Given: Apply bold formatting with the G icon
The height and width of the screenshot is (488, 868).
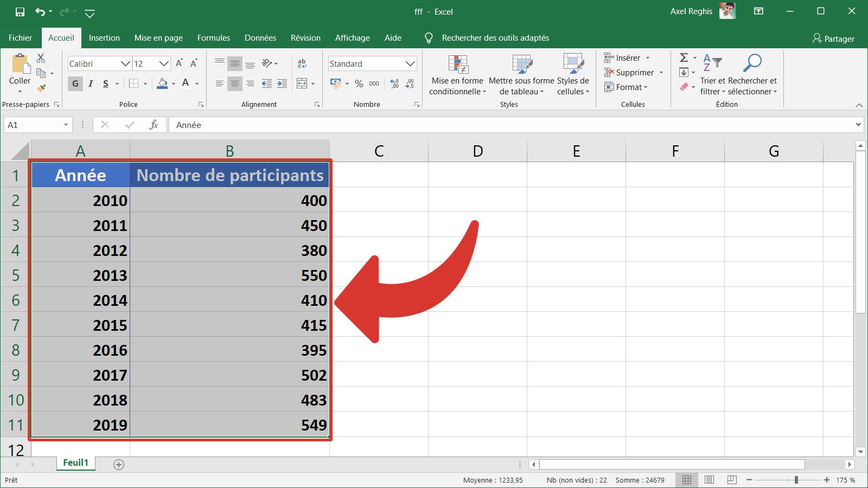Looking at the screenshot, I should pos(74,84).
